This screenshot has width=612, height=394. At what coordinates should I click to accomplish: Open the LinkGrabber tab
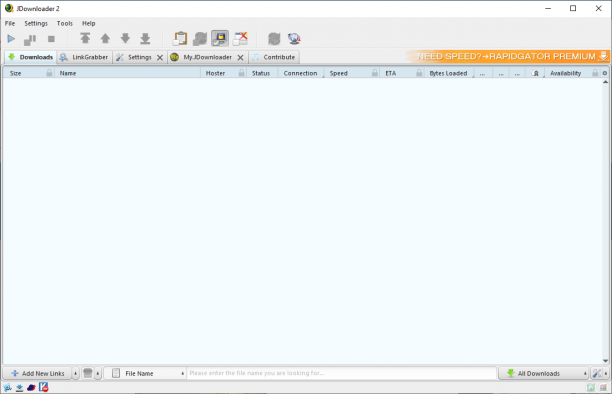pyautogui.click(x=84, y=57)
